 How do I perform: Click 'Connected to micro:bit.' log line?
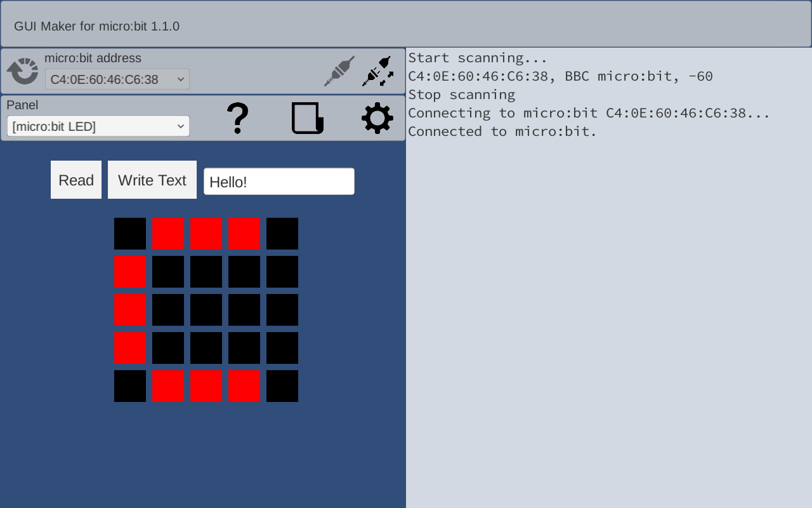(502, 131)
